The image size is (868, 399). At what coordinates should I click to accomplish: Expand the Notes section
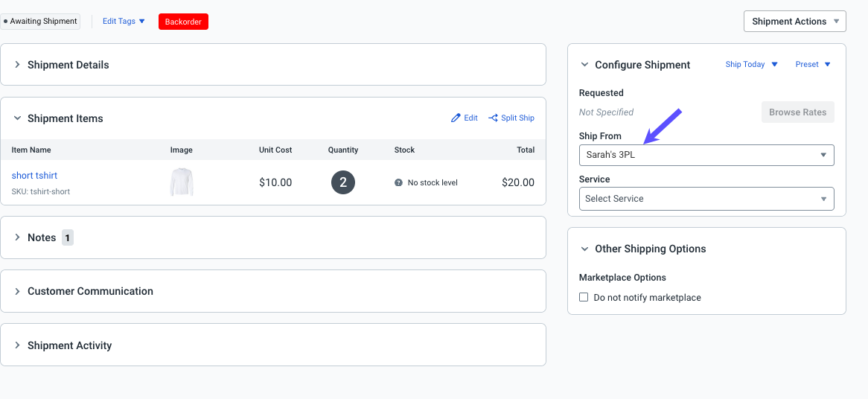point(18,237)
